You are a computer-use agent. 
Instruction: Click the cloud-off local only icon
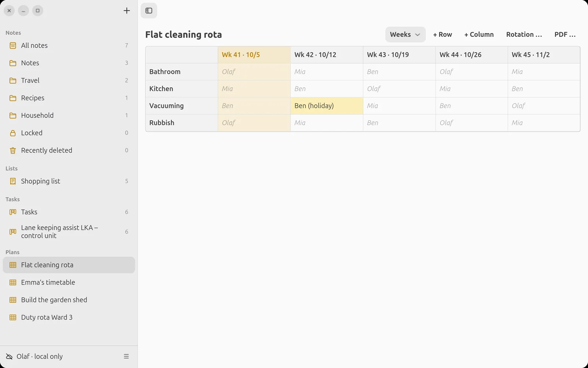pos(9,357)
